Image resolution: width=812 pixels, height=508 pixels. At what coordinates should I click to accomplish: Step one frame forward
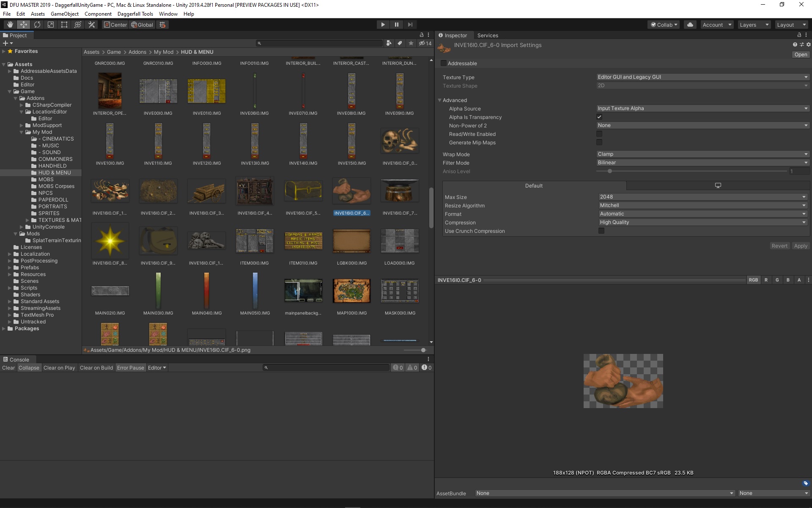410,25
